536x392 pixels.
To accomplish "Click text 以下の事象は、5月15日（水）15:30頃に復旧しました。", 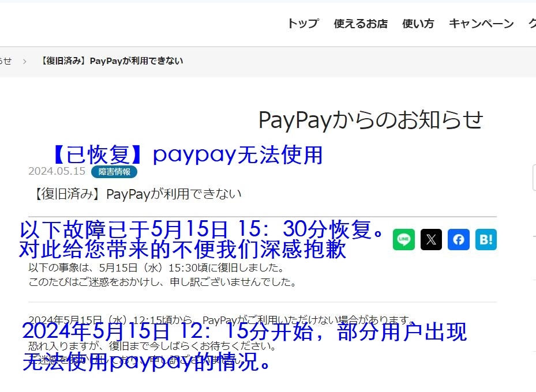I will [x=156, y=267].
